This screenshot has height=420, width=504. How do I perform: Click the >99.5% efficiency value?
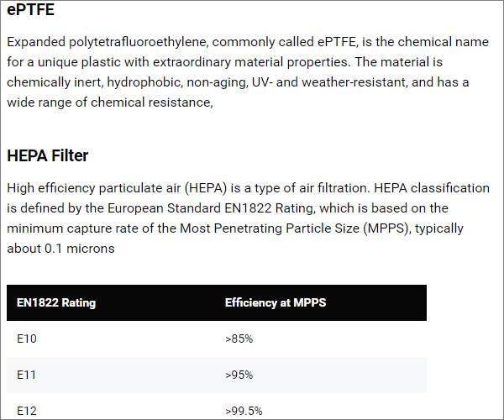pyautogui.click(x=244, y=411)
